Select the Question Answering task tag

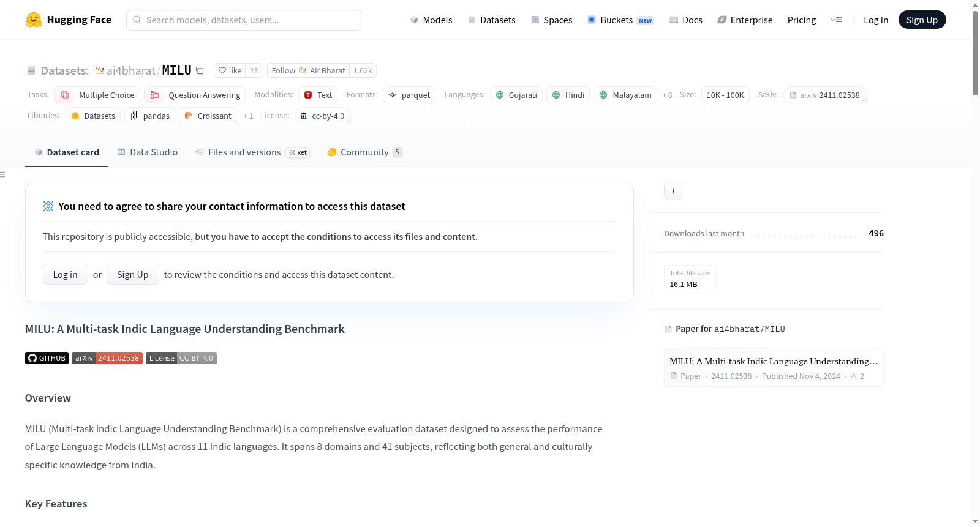pos(195,95)
